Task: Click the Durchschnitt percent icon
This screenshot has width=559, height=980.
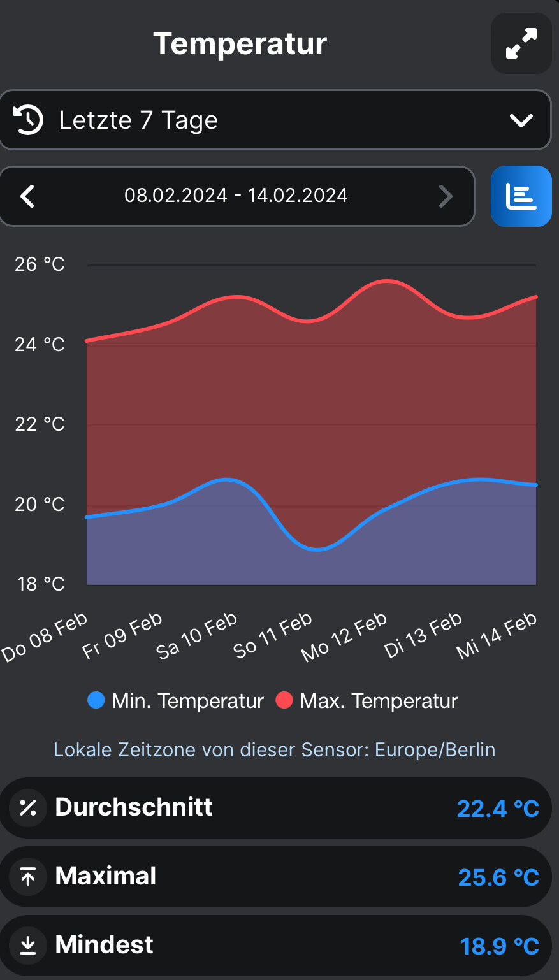Action: [28, 808]
